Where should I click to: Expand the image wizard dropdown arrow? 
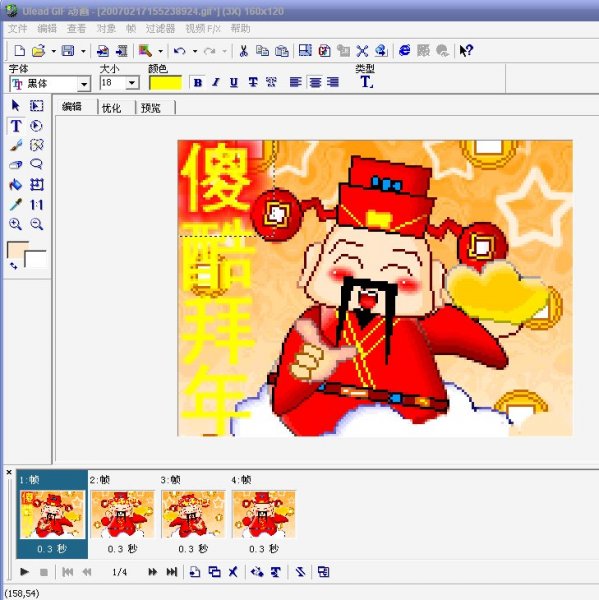point(161,51)
